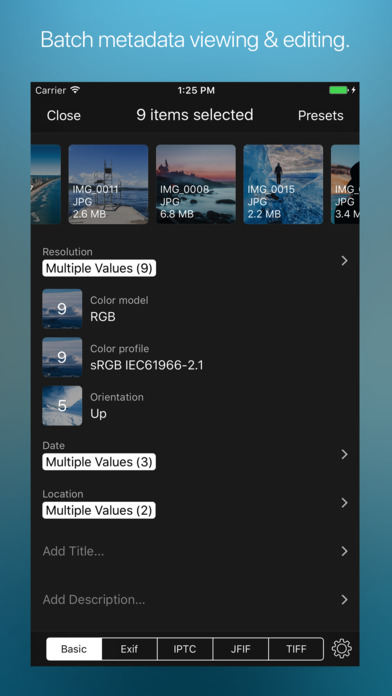Tap the Close button
This screenshot has height=696, width=392.
64,115
